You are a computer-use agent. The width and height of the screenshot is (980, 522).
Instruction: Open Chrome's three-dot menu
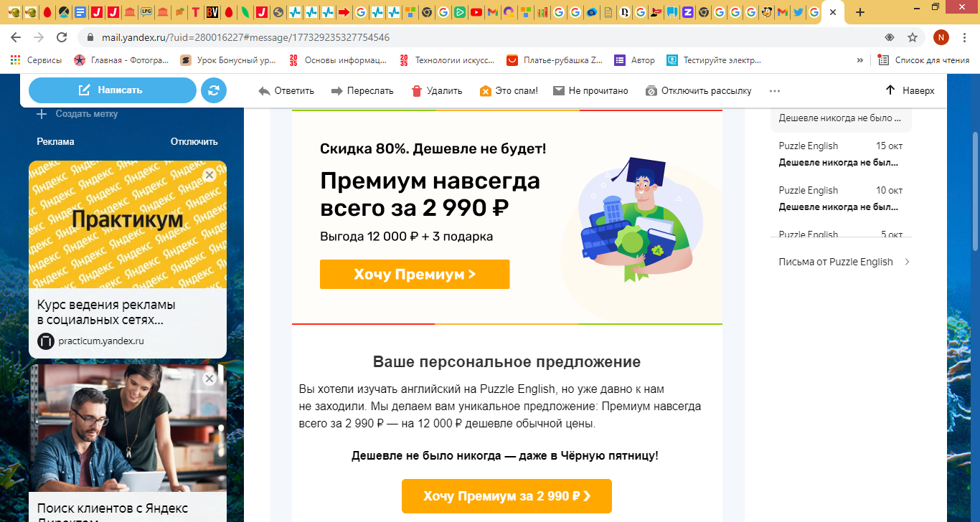964,37
